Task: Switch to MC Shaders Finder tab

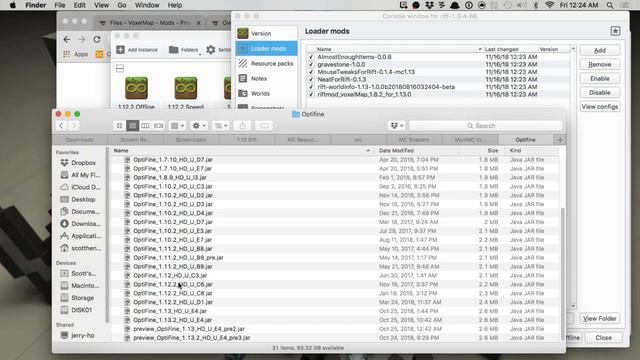Action: coord(414,140)
